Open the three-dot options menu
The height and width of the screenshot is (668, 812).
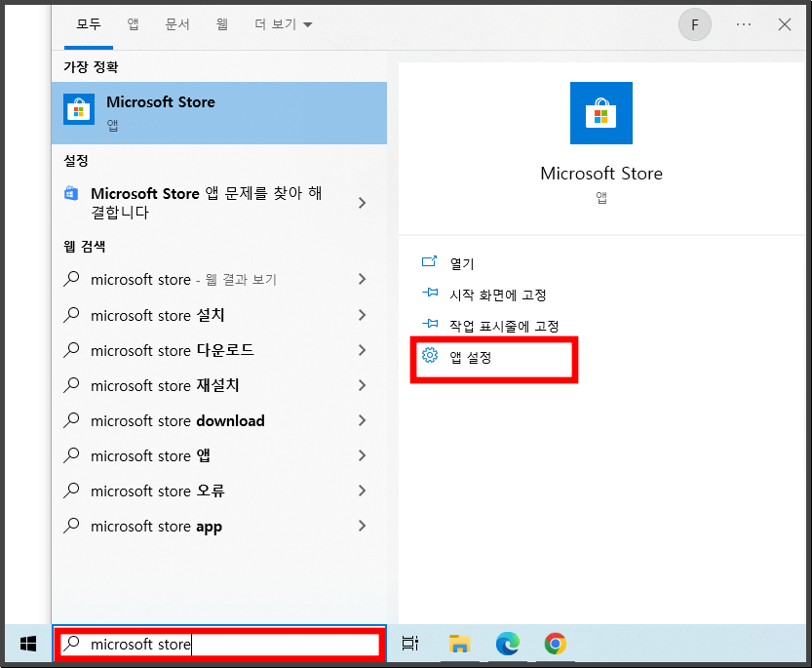pyautogui.click(x=744, y=24)
